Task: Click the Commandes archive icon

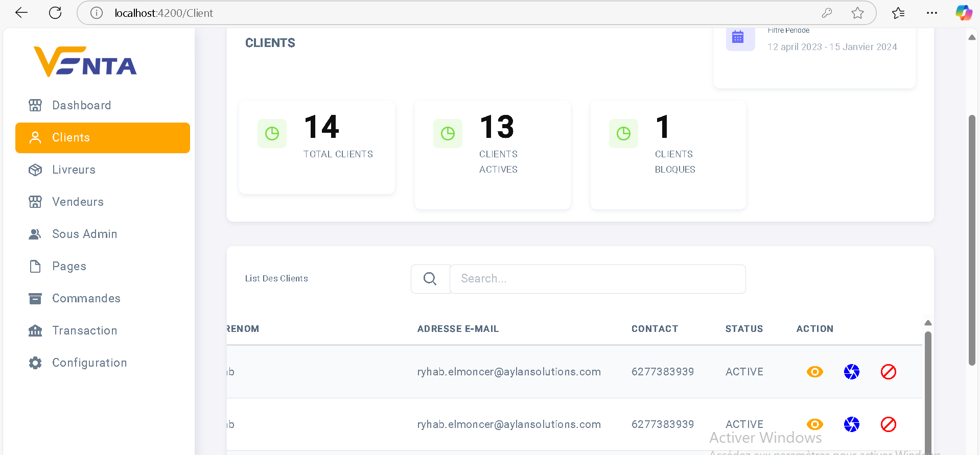Action: tap(35, 298)
